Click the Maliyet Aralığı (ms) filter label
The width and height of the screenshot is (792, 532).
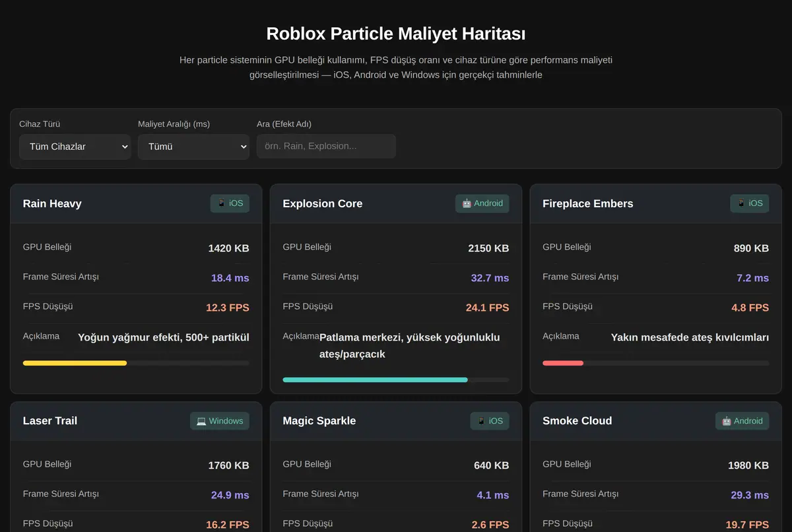coord(174,124)
